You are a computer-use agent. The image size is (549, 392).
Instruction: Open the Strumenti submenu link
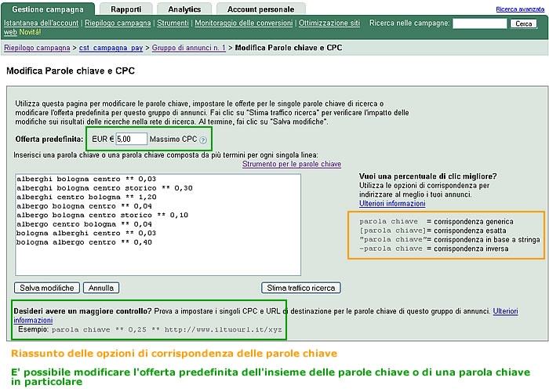[173, 23]
